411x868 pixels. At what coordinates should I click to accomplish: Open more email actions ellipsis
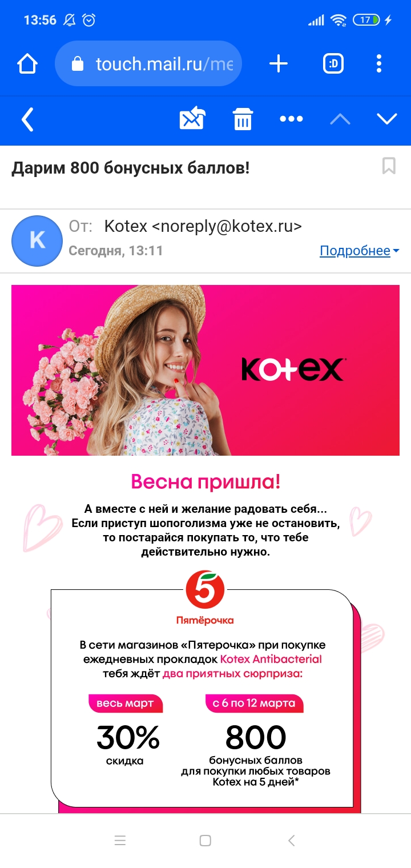pyautogui.click(x=291, y=119)
